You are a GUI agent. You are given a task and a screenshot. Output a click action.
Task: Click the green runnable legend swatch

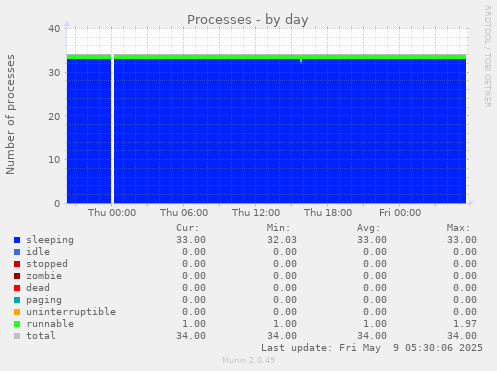[17, 324]
